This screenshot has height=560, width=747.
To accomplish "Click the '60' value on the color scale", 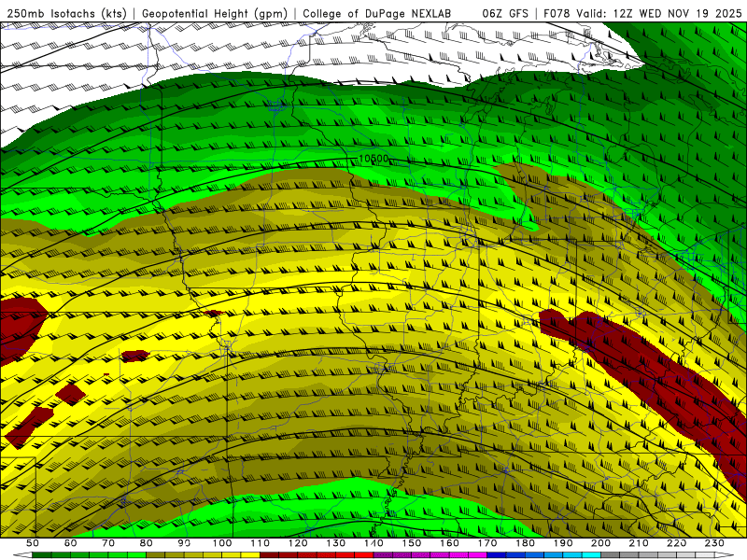I will [x=70, y=543].
